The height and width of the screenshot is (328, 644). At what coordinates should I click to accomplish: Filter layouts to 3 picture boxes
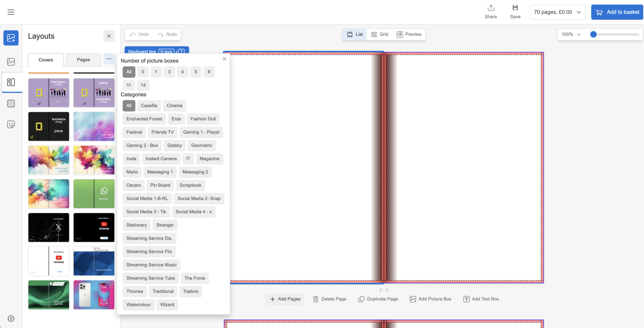pyautogui.click(x=169, y=72)
